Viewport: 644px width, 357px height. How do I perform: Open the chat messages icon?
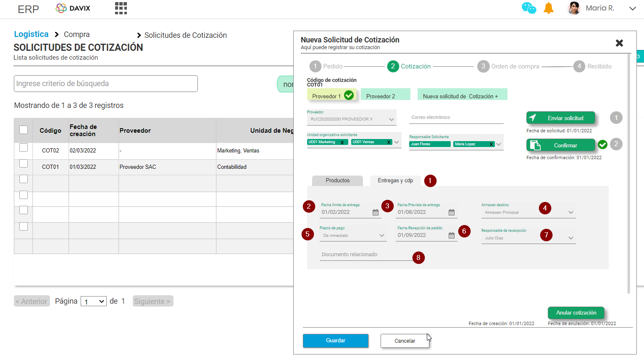pyautogui.click(x=529, y=8)
